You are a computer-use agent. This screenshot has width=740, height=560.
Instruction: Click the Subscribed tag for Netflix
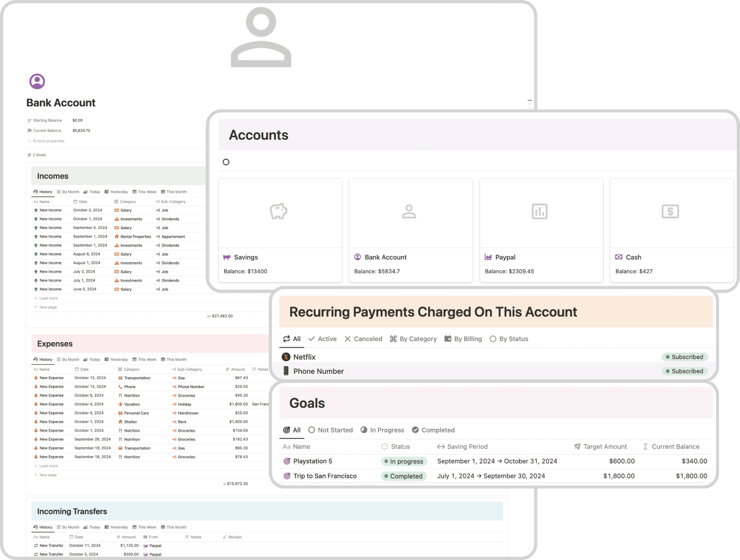pos(685,357)
